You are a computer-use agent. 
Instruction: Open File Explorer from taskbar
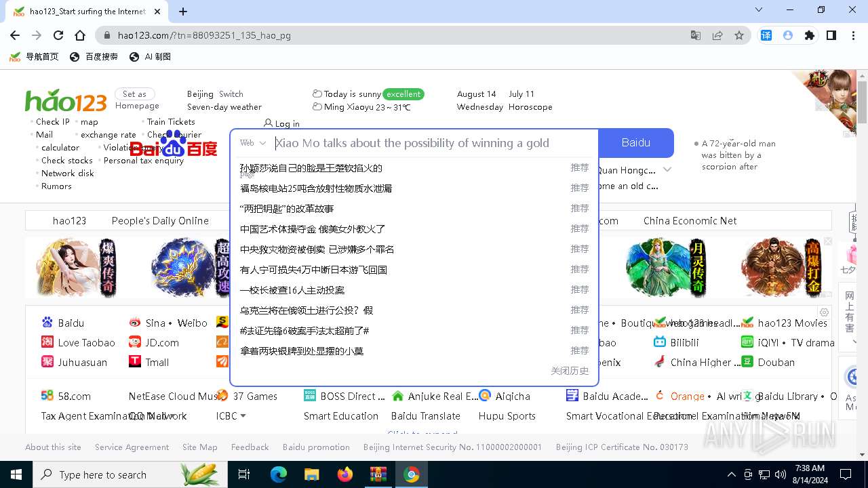[x=312, y=474]
